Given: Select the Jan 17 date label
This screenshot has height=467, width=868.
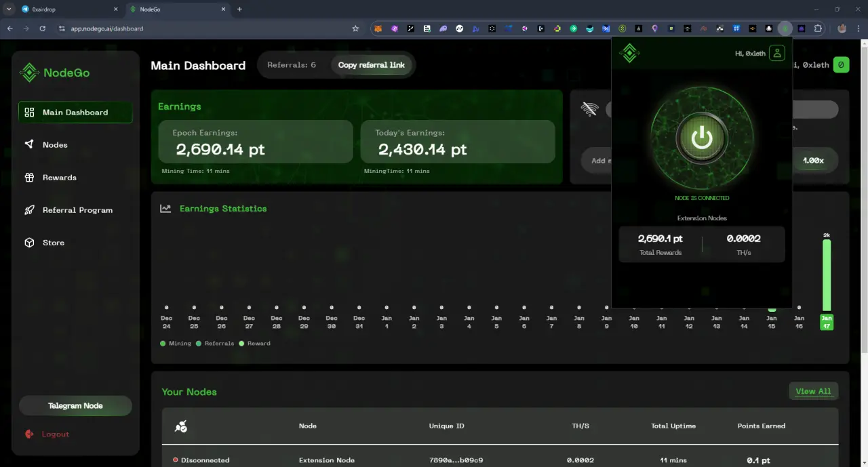Looking at the screenshot, I should pos(826,322).
